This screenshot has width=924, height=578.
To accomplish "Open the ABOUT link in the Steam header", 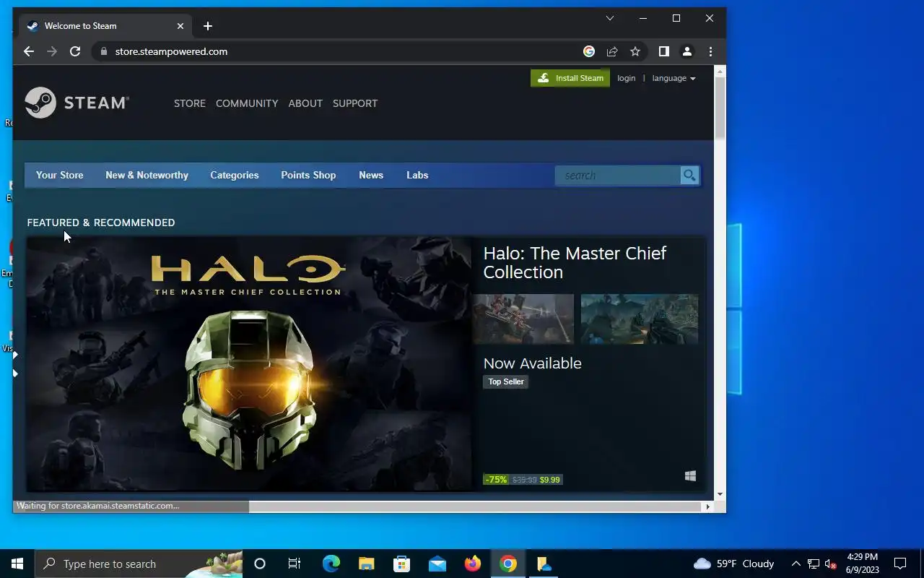I will pyautogui.click(x=305, y=103).
